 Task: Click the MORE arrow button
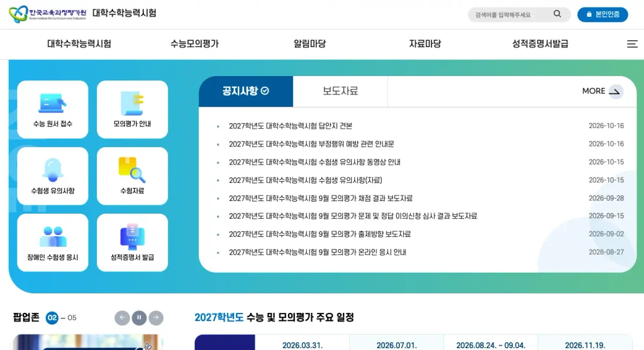[602, 91]
